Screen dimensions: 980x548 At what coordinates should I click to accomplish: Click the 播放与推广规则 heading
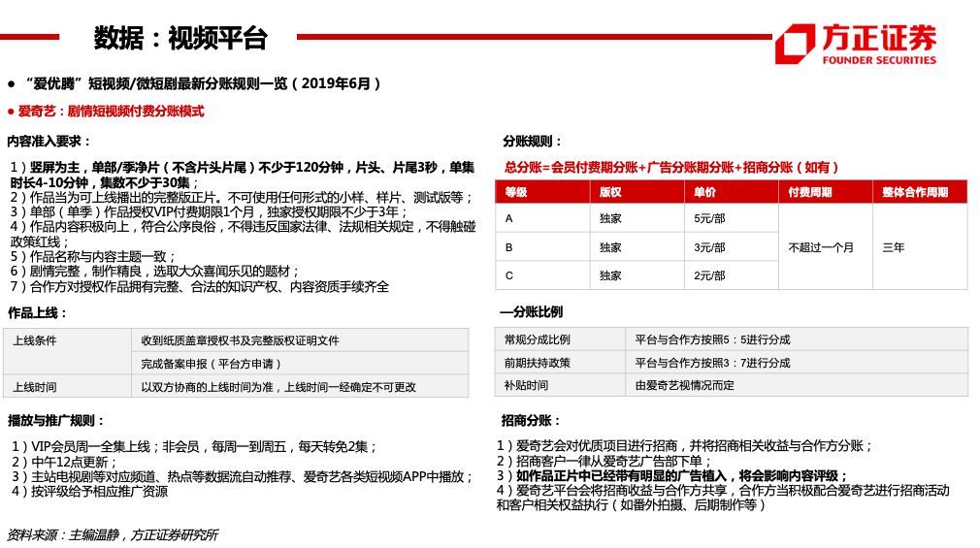[55, 421]
